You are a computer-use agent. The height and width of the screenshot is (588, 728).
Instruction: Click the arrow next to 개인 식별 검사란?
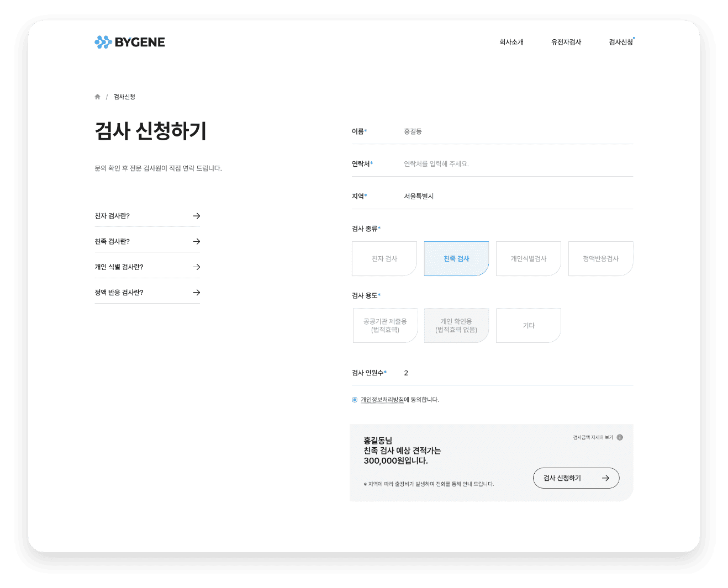(196, 267)
